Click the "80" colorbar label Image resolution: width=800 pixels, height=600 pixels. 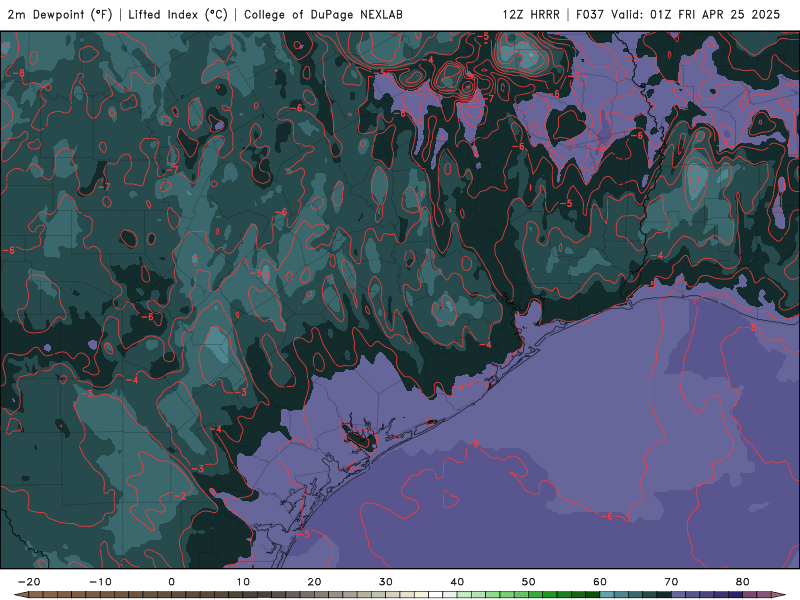pos(743,582)
